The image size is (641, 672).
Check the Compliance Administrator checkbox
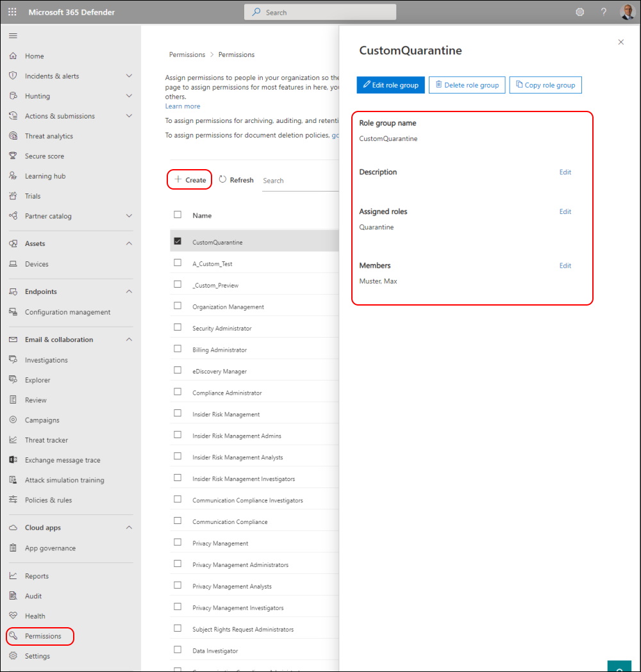pyautogui.click(x=178, y=391)
